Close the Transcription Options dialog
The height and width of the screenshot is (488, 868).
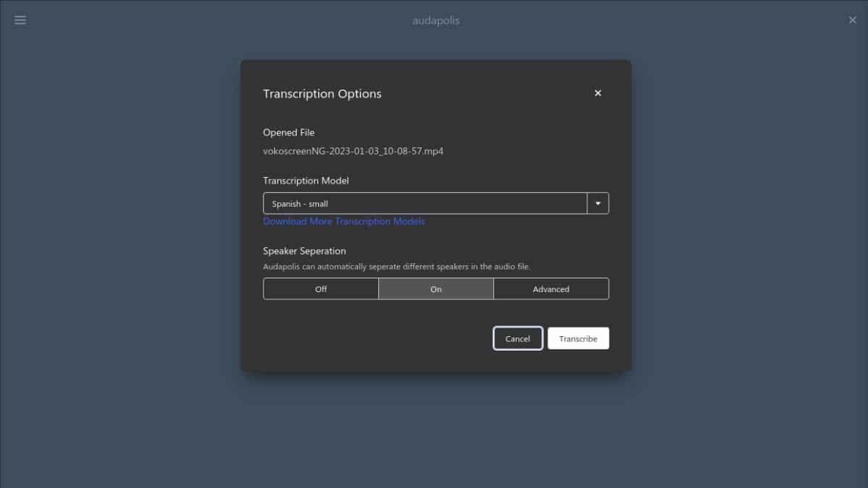point(597,93)
